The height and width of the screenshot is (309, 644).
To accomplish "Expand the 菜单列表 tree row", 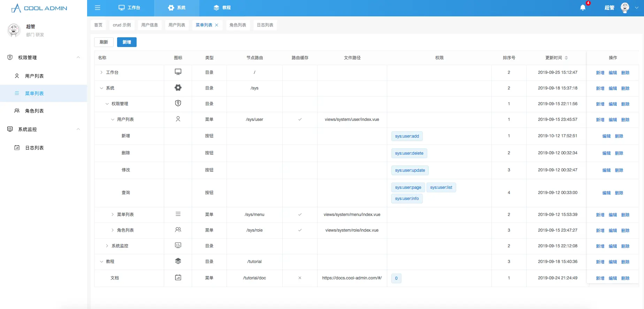I will click(x=113, y=215).
